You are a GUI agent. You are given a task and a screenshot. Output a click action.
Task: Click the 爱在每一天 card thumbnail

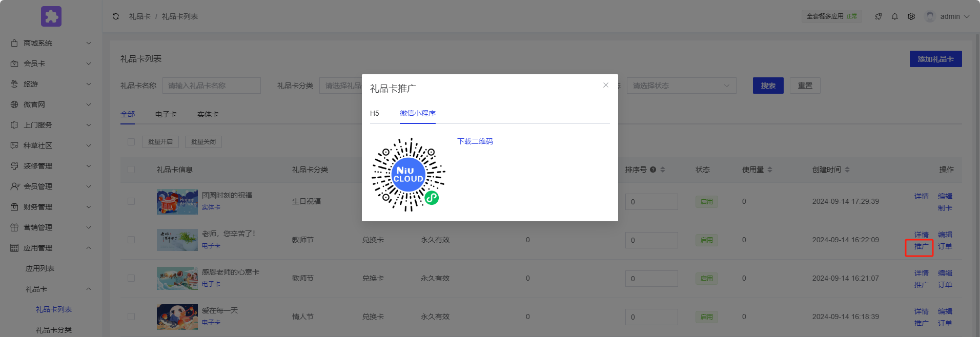pyautogui.click(x=177, y=317)
